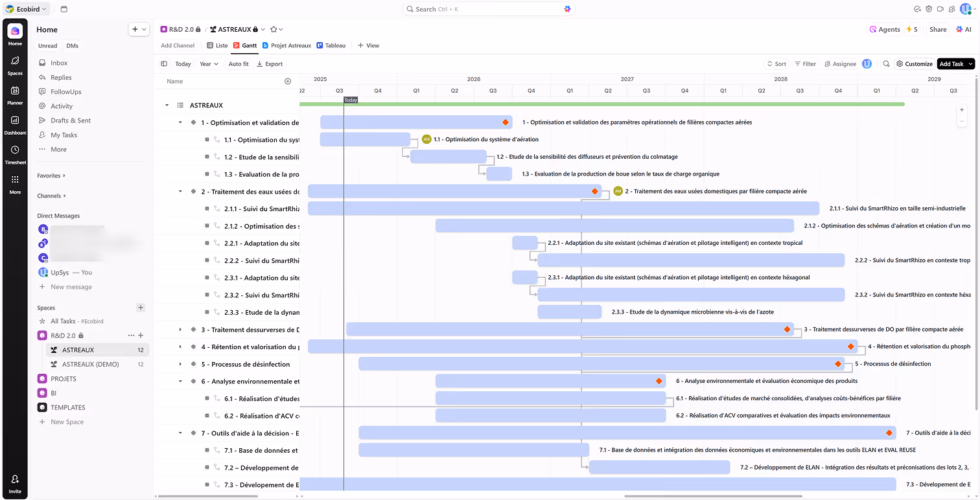Select the Dashboards icon in the sidebar

tap(14, 124)
